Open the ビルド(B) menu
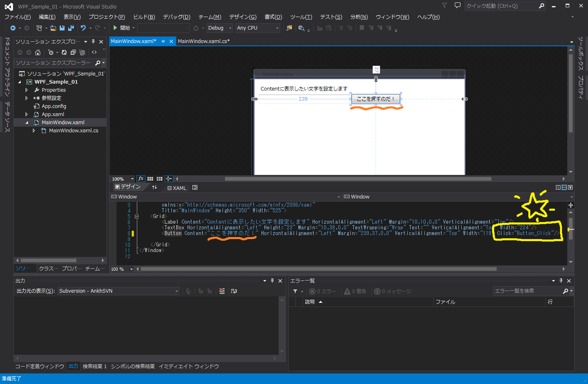The width and height of the screenshot is (588, 384). point(144,17)
